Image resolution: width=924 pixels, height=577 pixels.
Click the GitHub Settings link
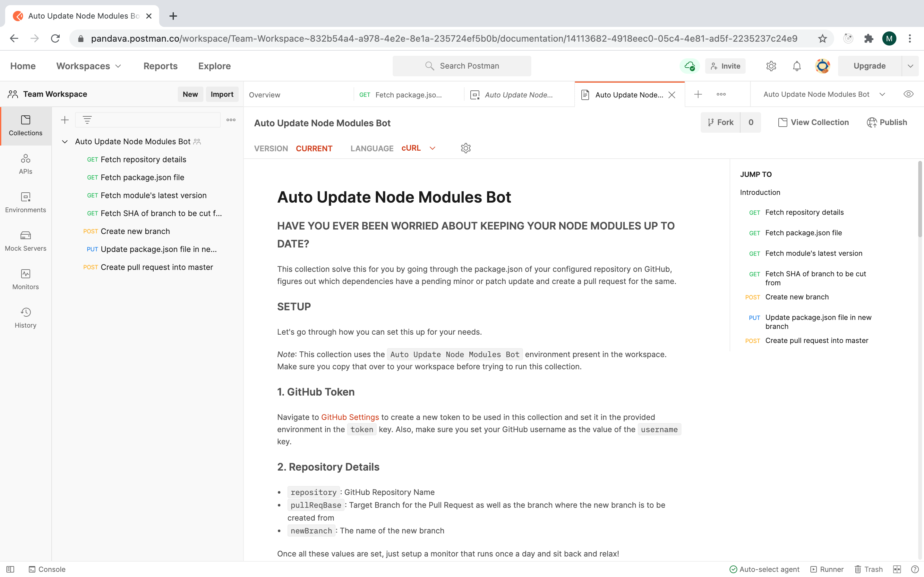[350, 417]
